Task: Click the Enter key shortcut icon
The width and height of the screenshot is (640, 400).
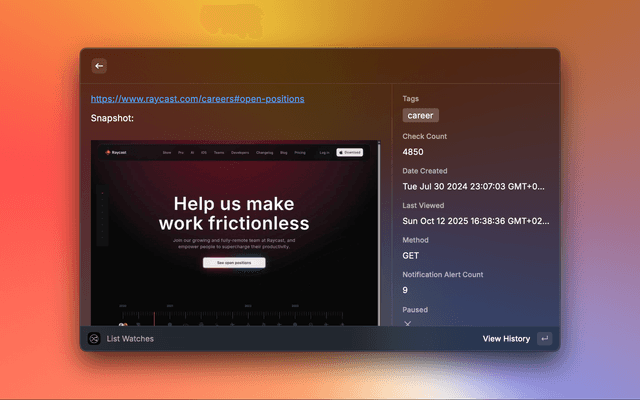Action: (544, 339)
